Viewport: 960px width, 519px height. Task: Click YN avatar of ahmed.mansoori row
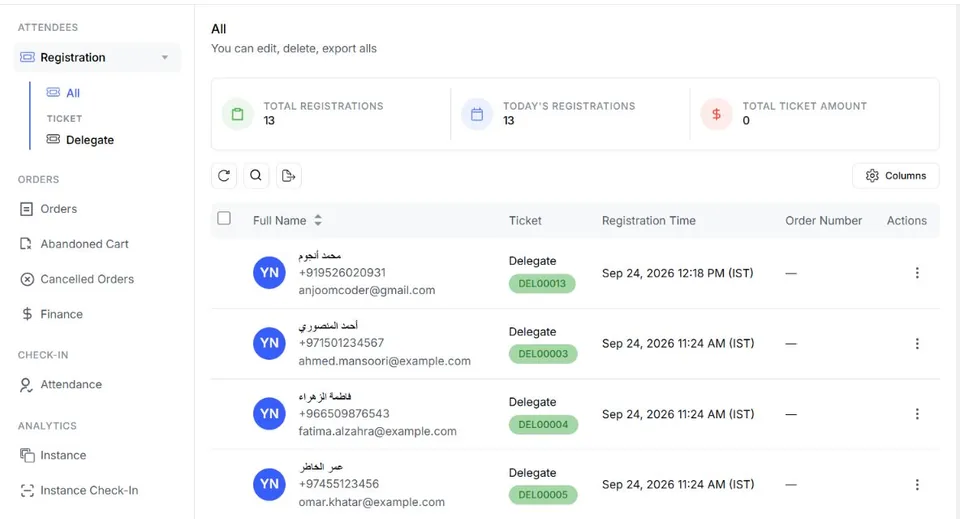269,343
